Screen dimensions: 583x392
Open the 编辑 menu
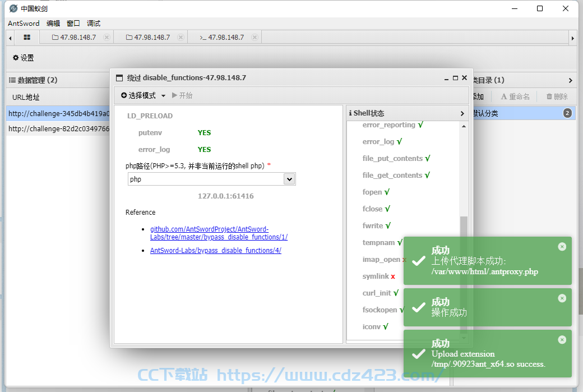53,23
